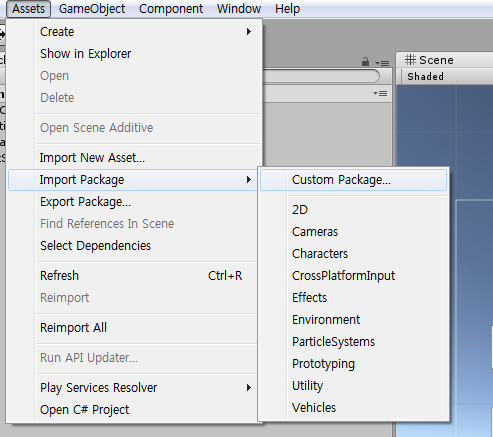The height and width of the screenshot is (437, 493).
Task: Click the search field in the panel
Action: click(x=321, y=76)
